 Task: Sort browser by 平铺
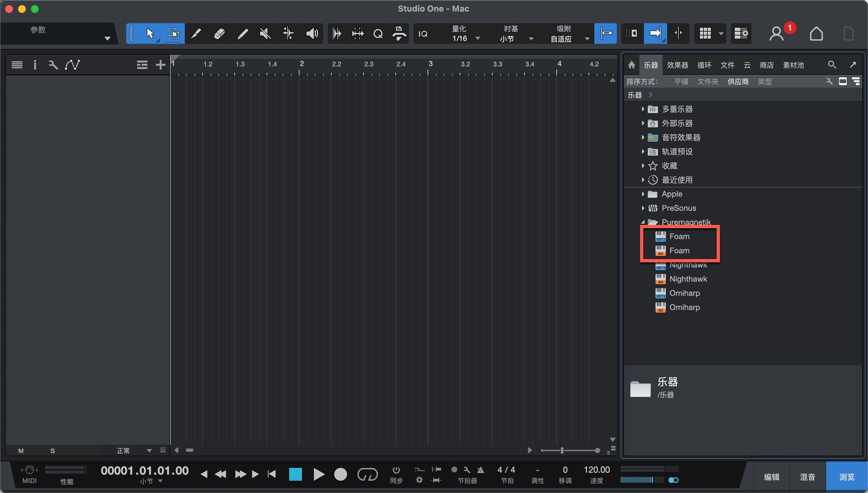pos(681,81)
